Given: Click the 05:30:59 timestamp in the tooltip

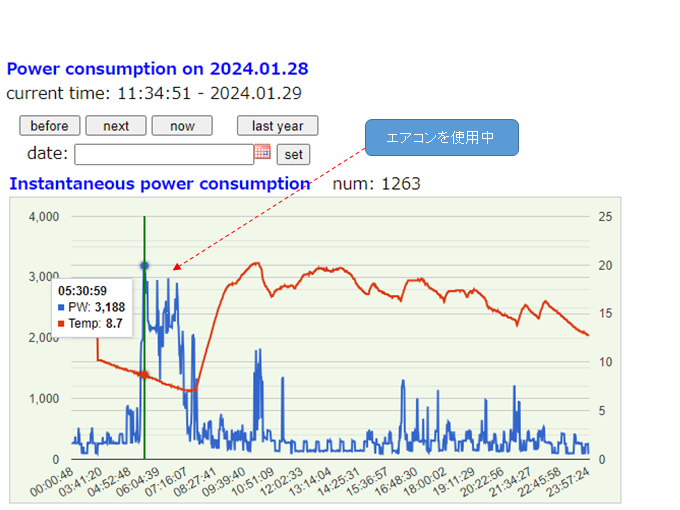Looking at the screenshot, I should click(82, 291).
